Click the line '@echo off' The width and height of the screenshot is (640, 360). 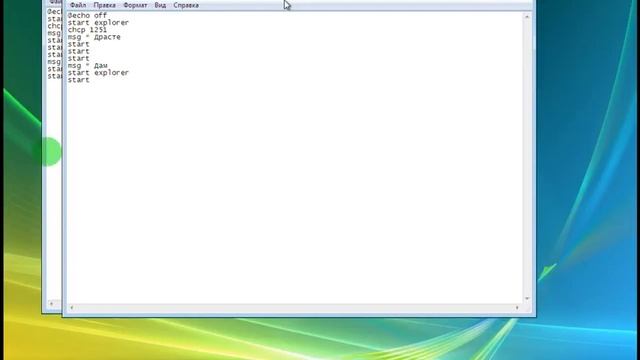[x=87, y=15]
